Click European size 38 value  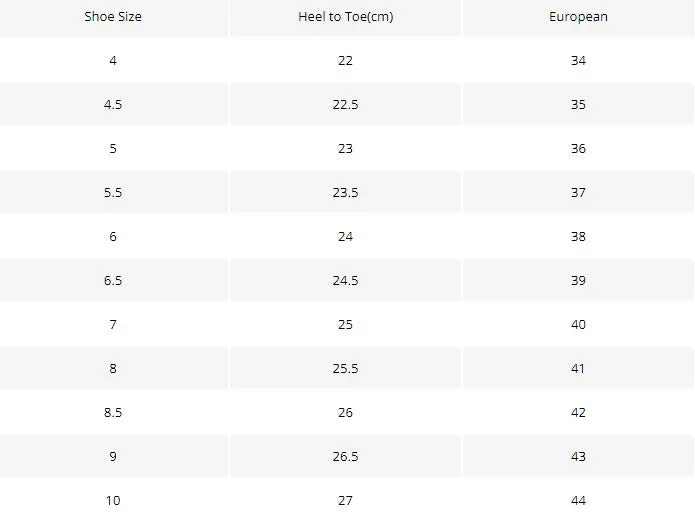[x=578, y=236]
